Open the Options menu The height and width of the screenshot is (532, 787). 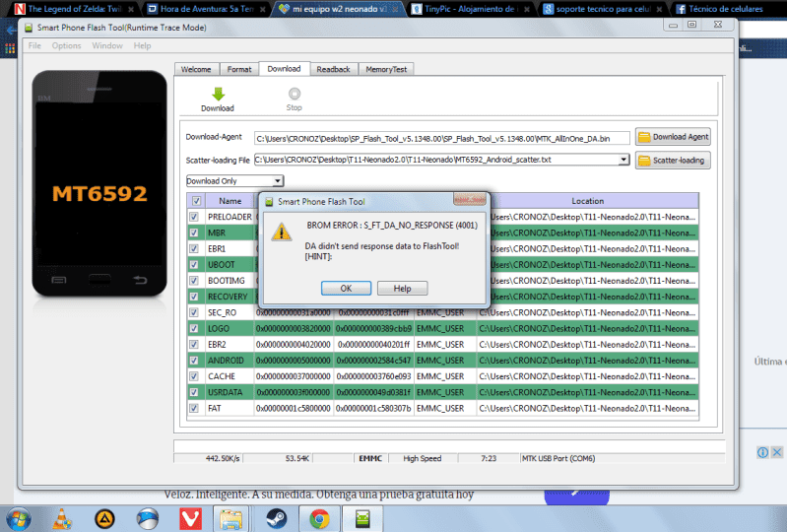pyautogui.click(x=66, y=45)
